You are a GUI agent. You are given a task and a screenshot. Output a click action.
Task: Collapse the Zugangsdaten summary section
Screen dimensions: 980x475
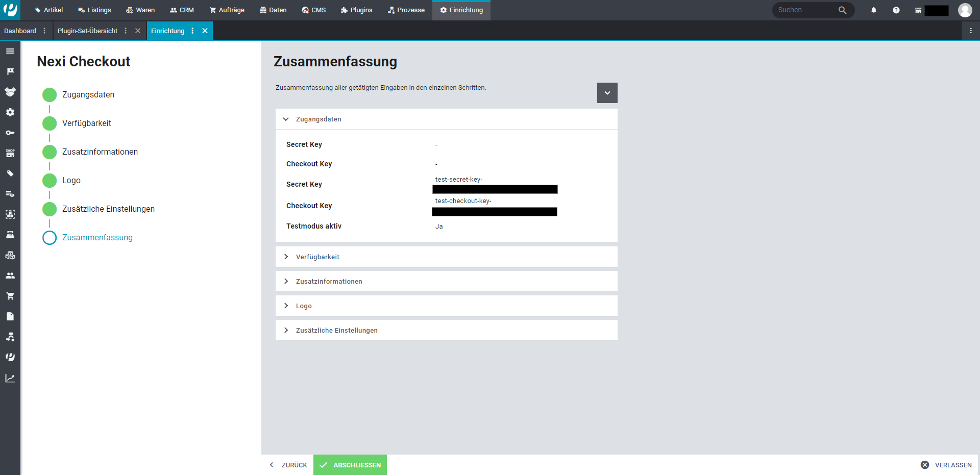[x=447, y=119]
